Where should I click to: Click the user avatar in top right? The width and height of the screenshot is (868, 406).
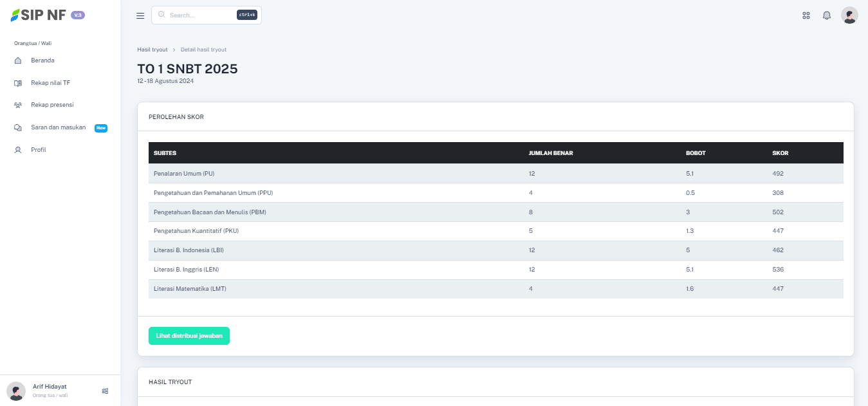click(x=849, y=15)
